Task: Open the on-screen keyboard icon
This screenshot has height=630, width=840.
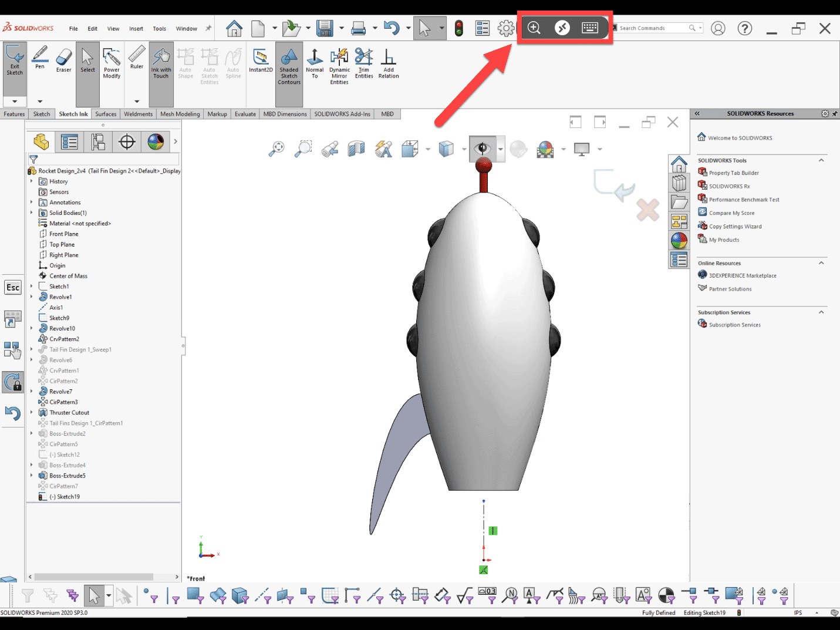Action: tap(590, 28)
